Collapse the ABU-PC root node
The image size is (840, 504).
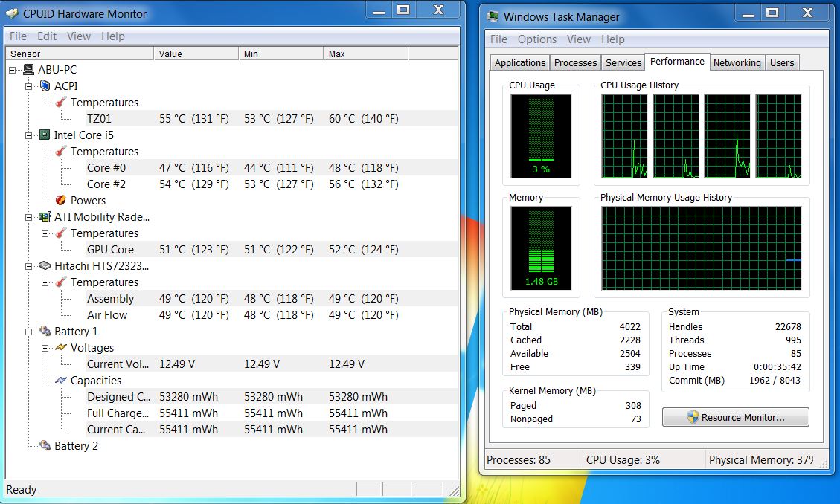point(13,70)
